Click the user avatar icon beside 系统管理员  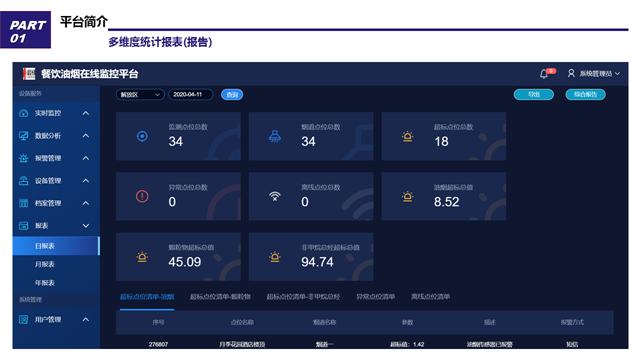(x=571, y=73)
